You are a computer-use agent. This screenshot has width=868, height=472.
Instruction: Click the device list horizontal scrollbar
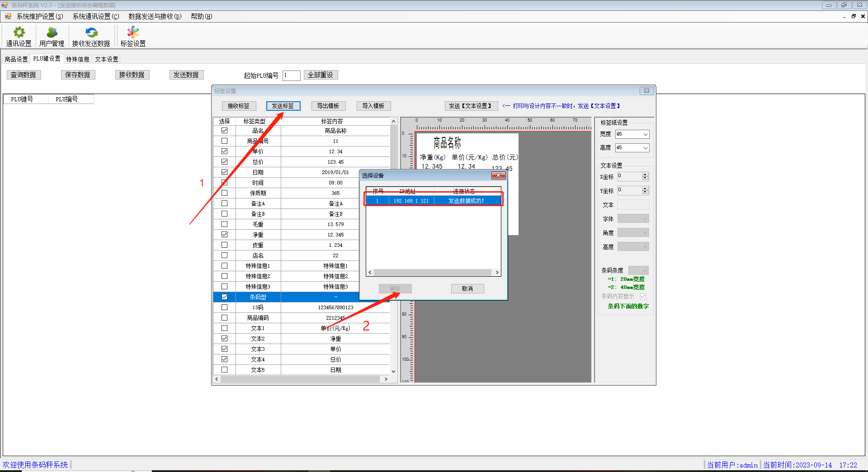pos(434,273)
